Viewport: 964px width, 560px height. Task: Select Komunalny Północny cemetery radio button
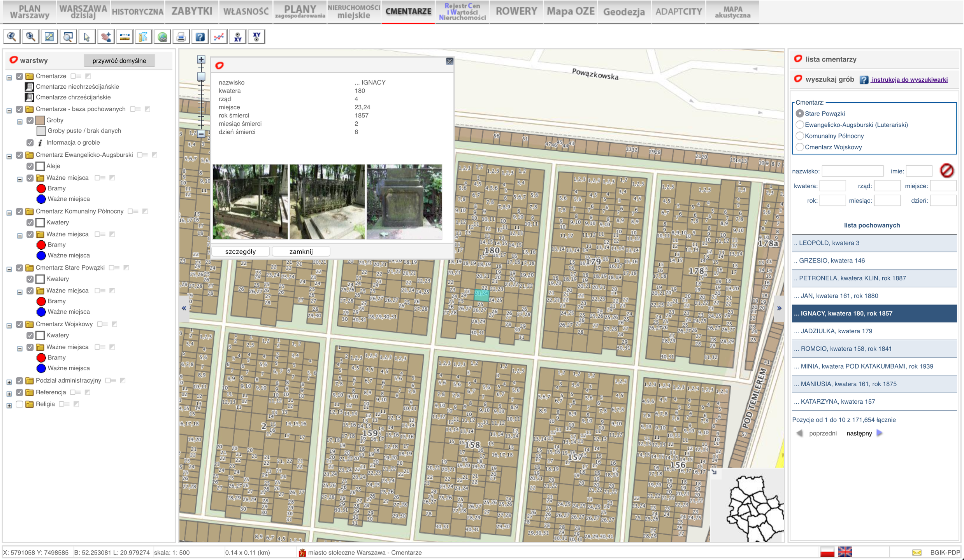tap(799, 136)
